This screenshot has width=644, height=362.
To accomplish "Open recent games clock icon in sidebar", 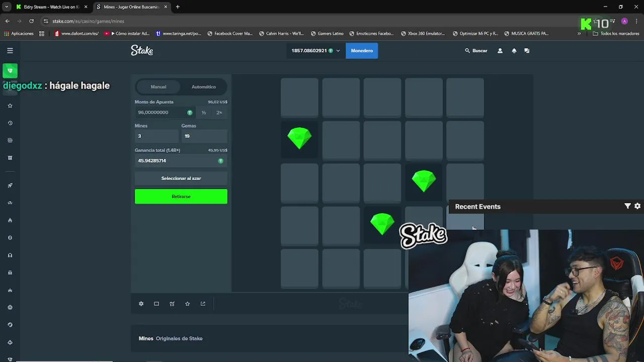I will [10, 123].
